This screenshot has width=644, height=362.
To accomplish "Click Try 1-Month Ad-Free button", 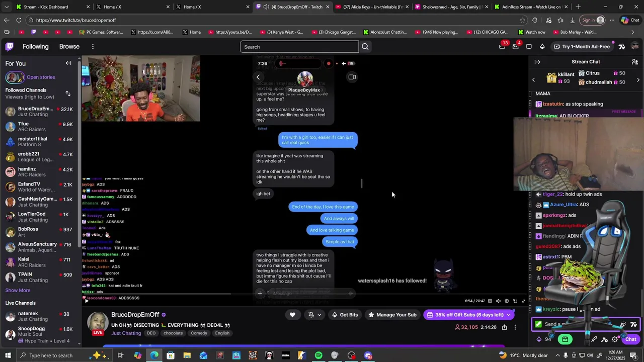I will pyautogui.click(x=582, y=47).
